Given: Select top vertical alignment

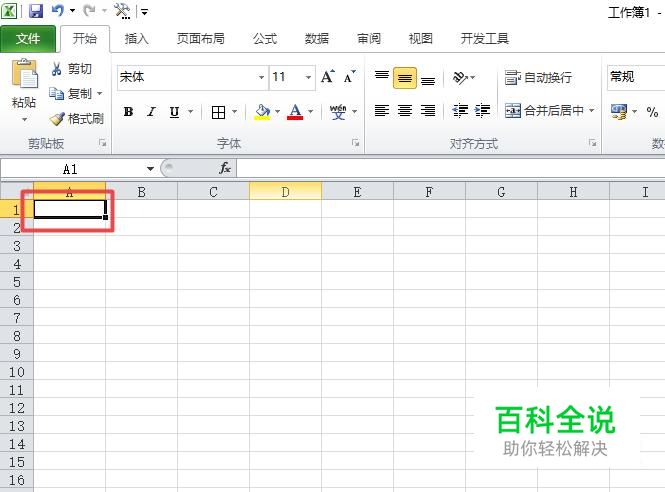Looking at the screenshot, I should (x=382, y=77).
